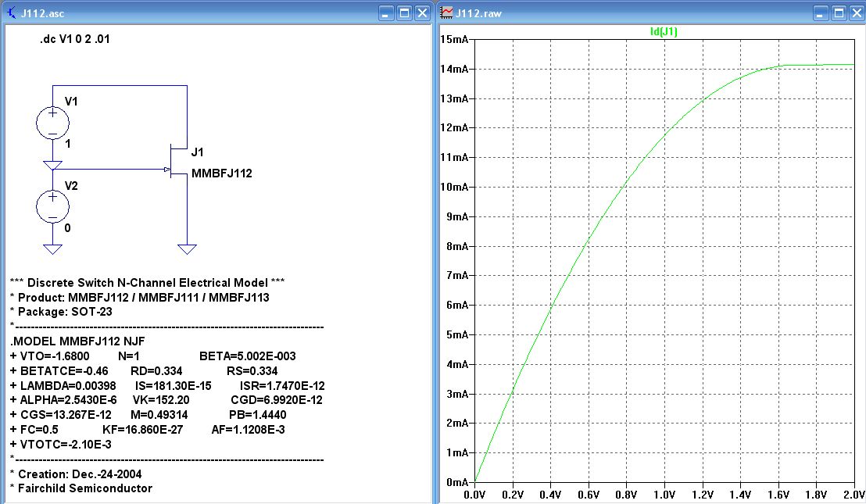866x504 pixels.
Task: Click the 0mA label on vertical axis
Action: (456, 482)
